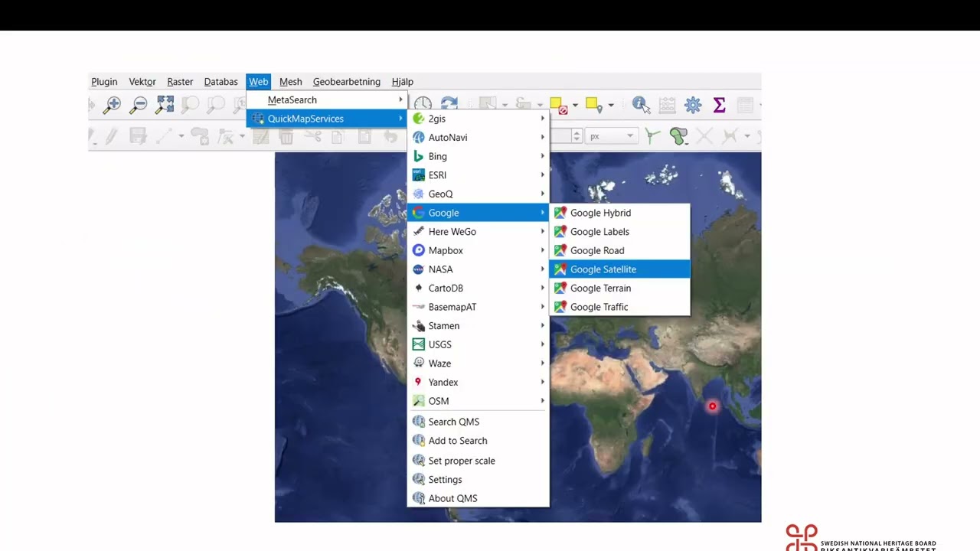Click the toggle editing pencil icon
The width and height of the screenshot is (980, 551).
[x=112, y=136]
